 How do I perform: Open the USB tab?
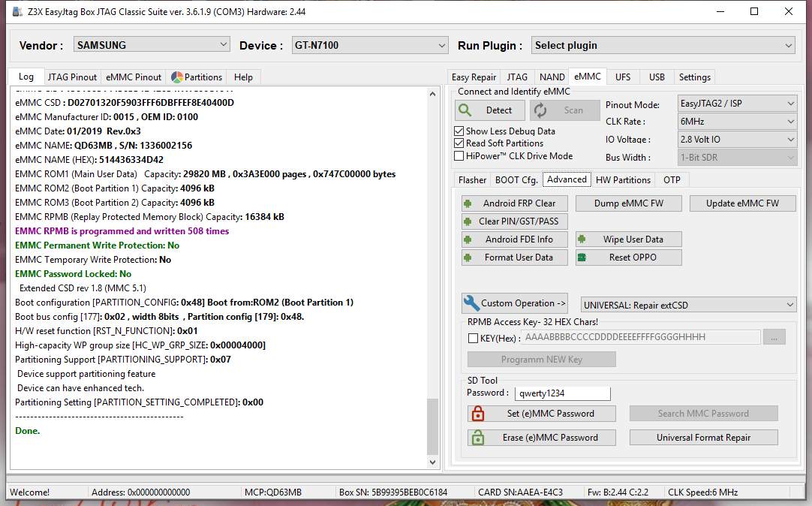click(x=657, y=77)
